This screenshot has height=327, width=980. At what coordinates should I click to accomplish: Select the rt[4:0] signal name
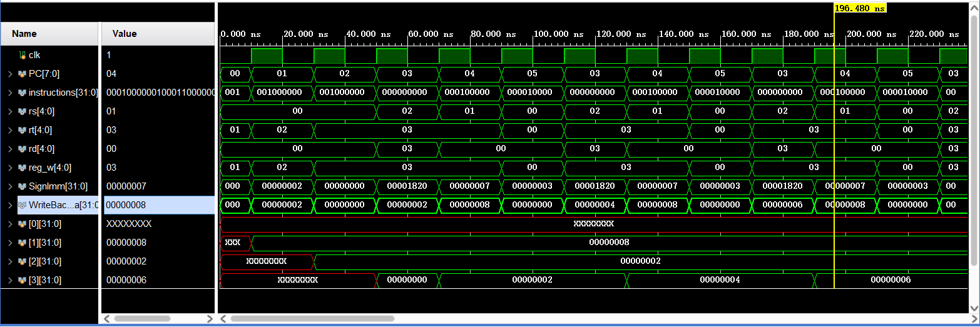coord(41,130)
